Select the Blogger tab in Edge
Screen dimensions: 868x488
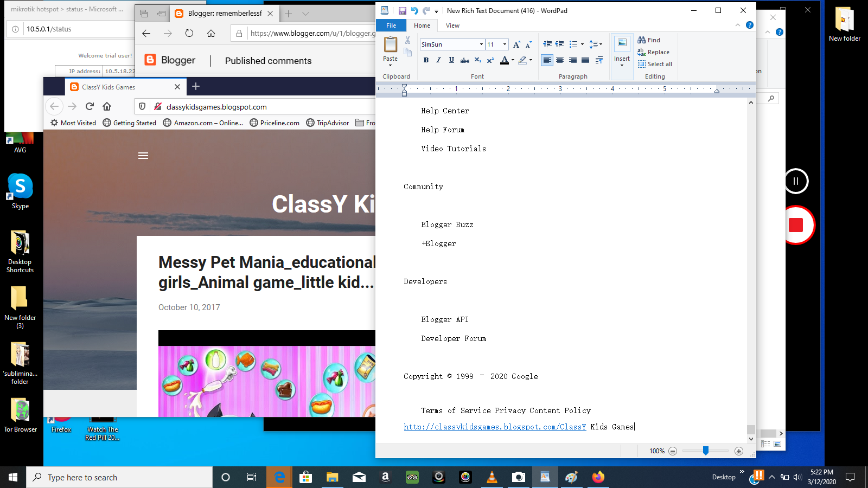click(x=224, y=14)
